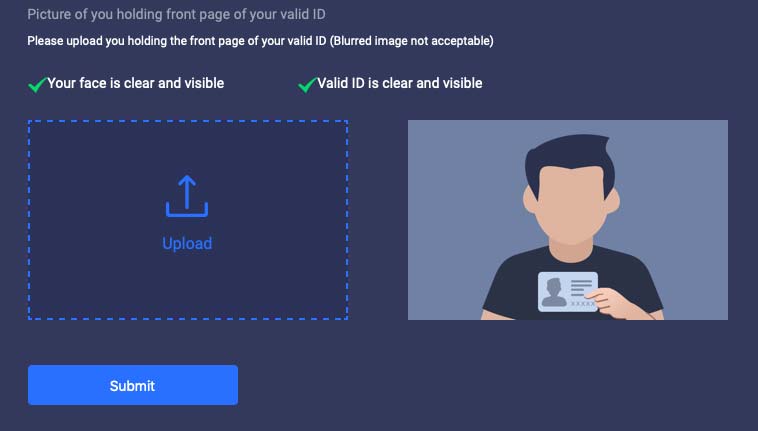Click the 'Valid ID is clear and visible' text

(x=400, y=83)
